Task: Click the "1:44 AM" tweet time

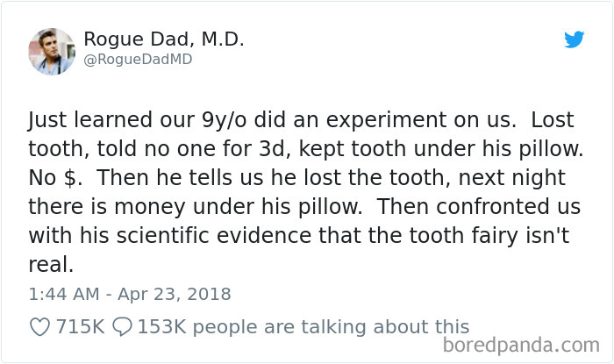Action: pyautogui.click(x=61, y=293)
